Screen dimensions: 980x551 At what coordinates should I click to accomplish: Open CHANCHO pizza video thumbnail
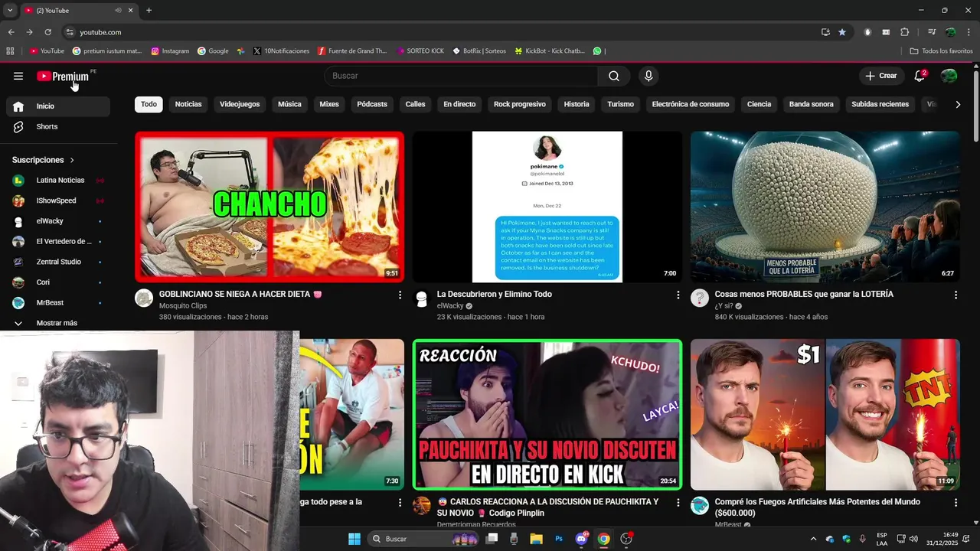click(269, 207)
